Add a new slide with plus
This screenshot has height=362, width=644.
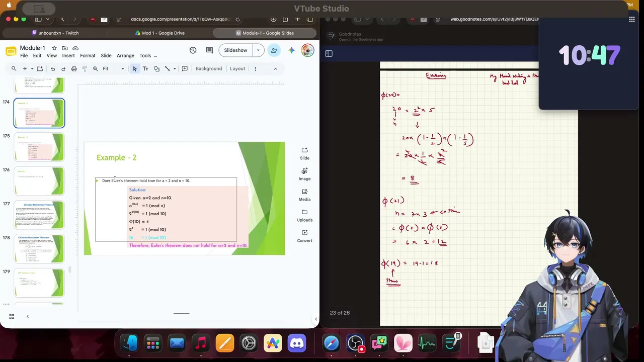click(x=24, y=69)
